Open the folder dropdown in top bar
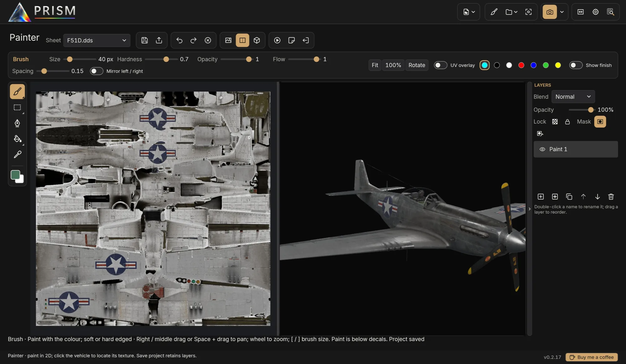The image size is (626, 364). 511,12
